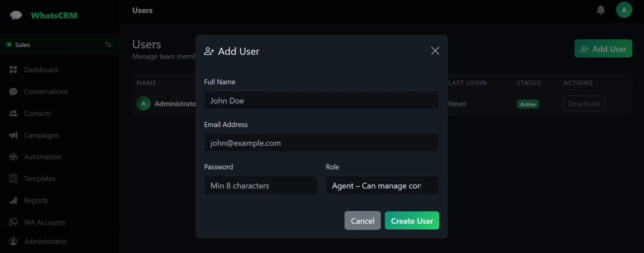Open the notifications bell
This screenshot has height=253, width=644.
(x=601, y=10)
